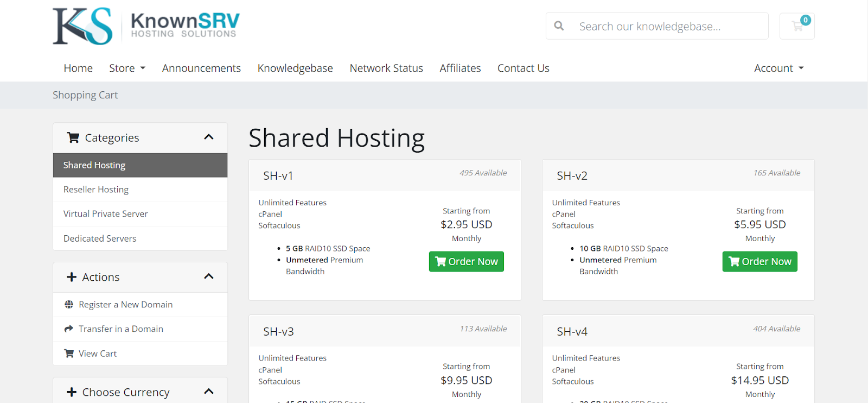868x403 pixels.
Task: Click the cart icon beside View Cart
Action: click(x=69, y=354)
